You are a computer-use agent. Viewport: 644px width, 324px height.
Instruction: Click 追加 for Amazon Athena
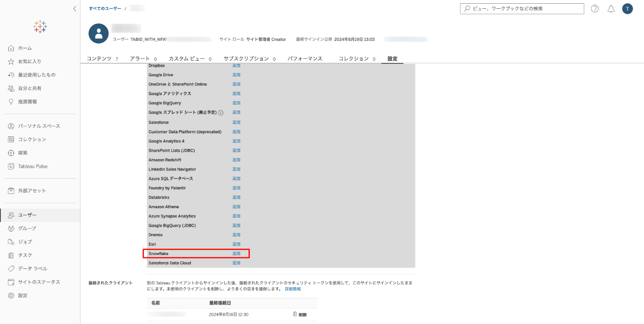click(236, 207)
